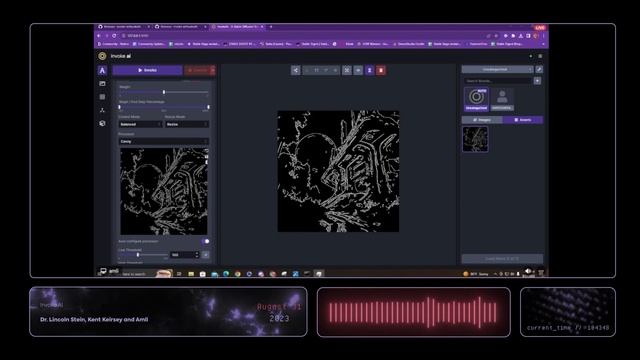Select the Uncategorized board

click(x=476, y=99)
